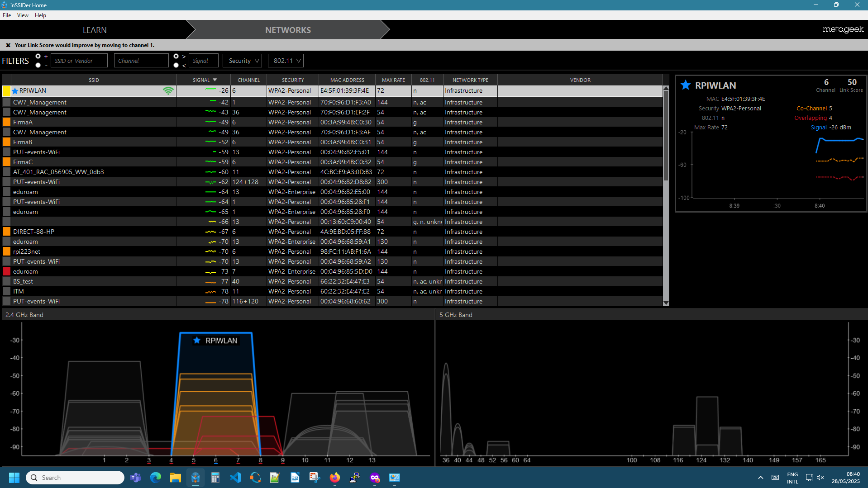This screenshot has height=488, width=868.
Task: Sort table by VENDOR column header
Action: tap(580, 80)
